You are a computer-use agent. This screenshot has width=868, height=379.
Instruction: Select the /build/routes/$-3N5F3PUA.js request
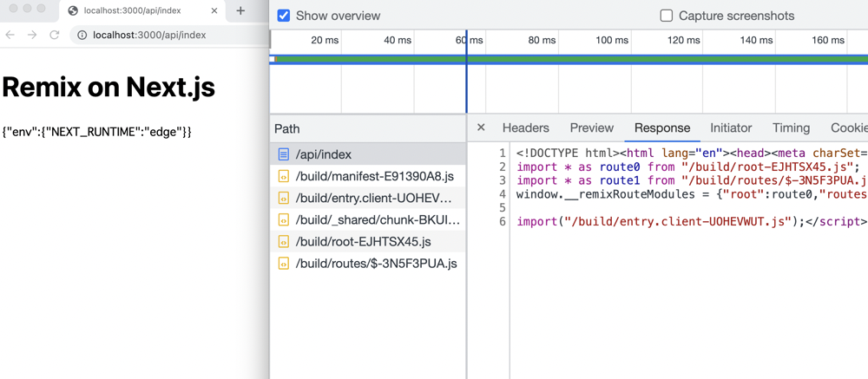[x=367, y=264]
